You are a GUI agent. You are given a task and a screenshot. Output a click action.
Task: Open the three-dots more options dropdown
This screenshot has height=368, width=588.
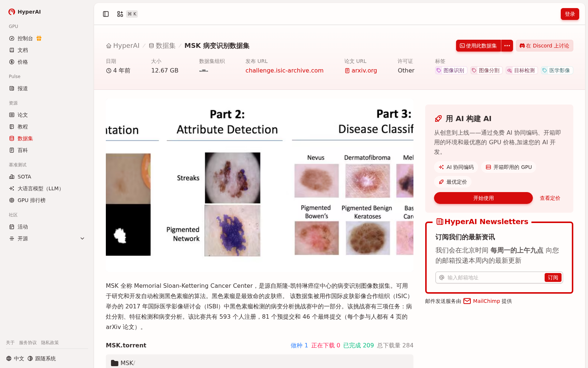coord(507,46)
